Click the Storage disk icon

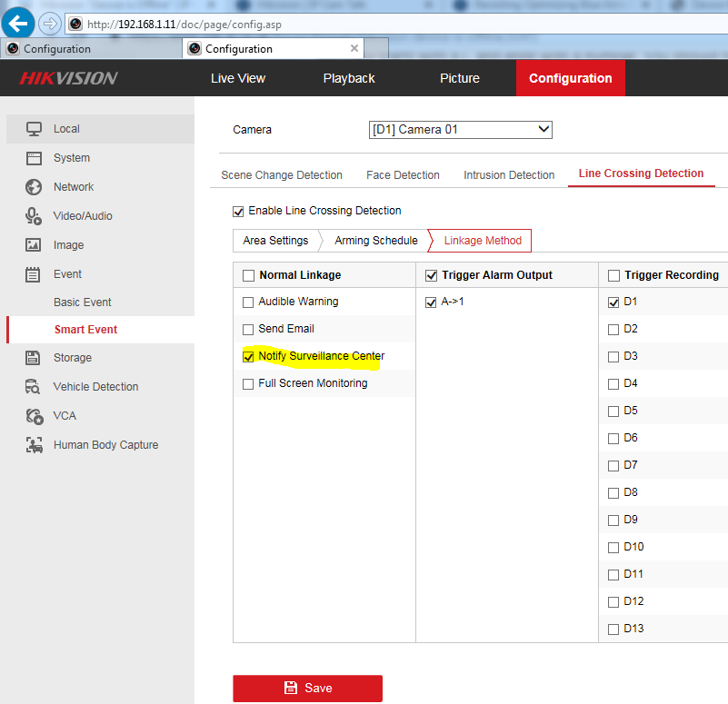pyautogui.click(x=34, y=358)
